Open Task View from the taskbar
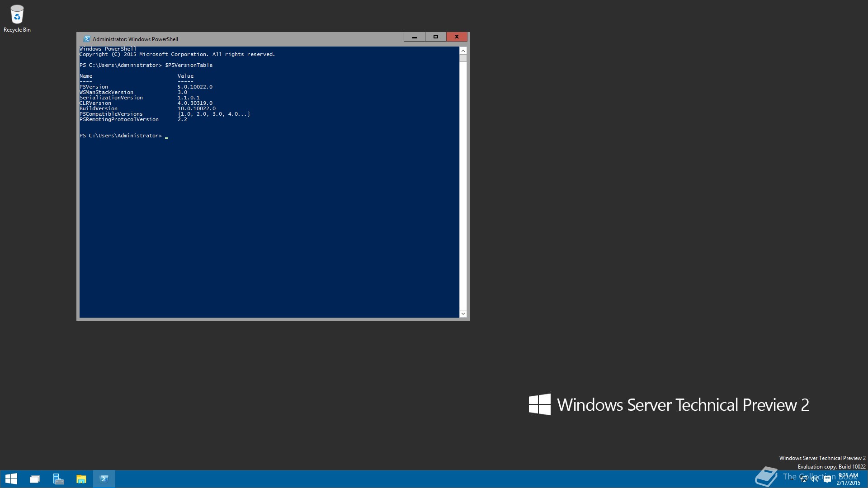The height and width of the screenshot is (488, 868). [x=35, y=479]
